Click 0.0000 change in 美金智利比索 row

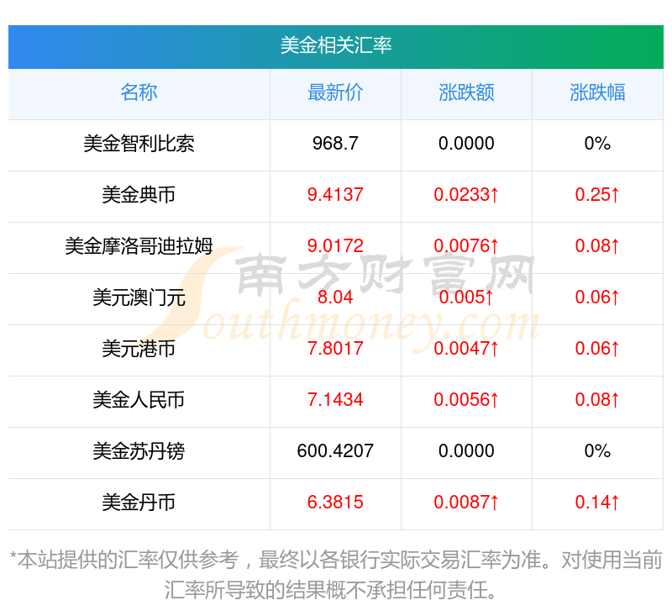[x=466, y=144]
